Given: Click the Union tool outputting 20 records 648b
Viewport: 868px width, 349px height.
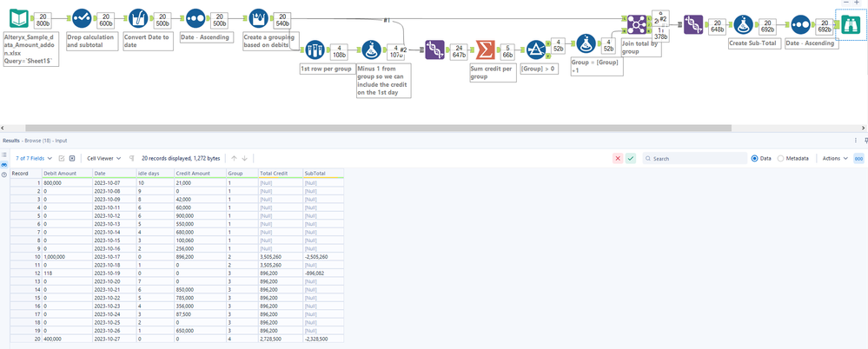Looking at the screenshot, I should pyautogui.click(x=694, y=25).
